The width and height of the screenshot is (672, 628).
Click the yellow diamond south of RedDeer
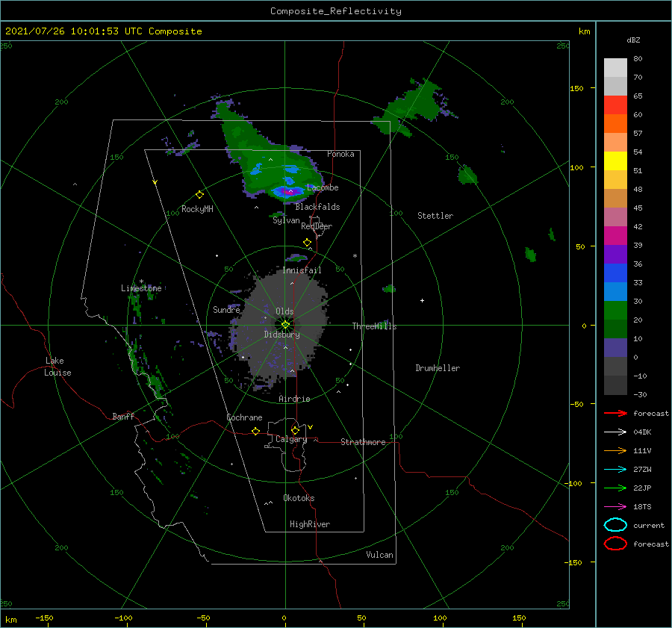tap(308, 243)
